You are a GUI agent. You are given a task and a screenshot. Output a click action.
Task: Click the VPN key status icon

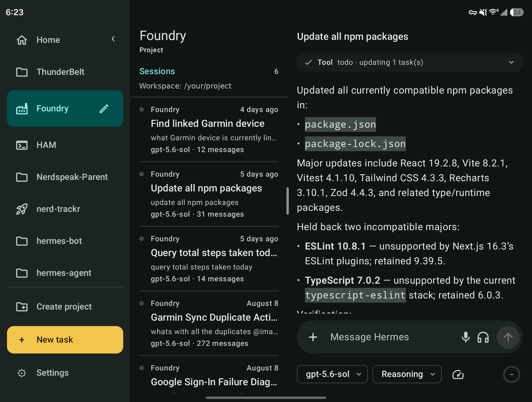coord(473,12)
